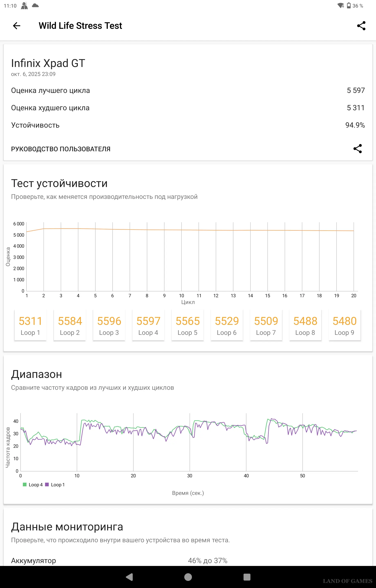Tap the cloud notification icon
This screenshot has height=588, width=376.
(35, 5)
